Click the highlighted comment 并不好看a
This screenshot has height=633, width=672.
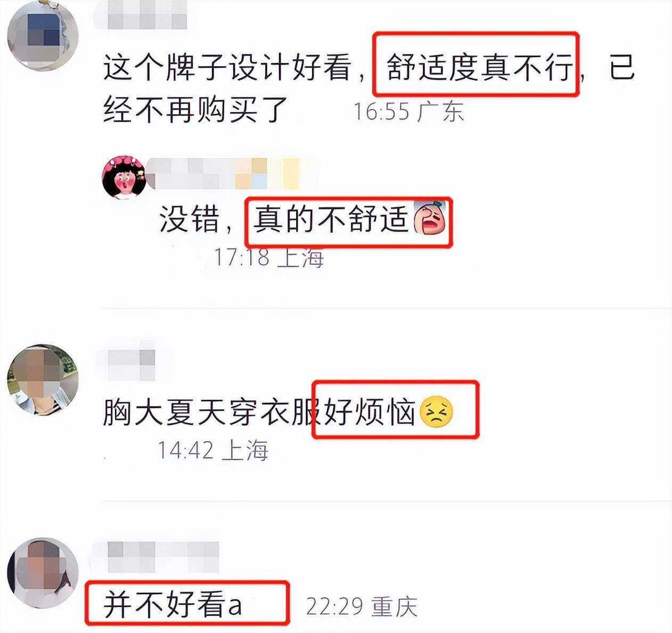(x=173, y=605)
